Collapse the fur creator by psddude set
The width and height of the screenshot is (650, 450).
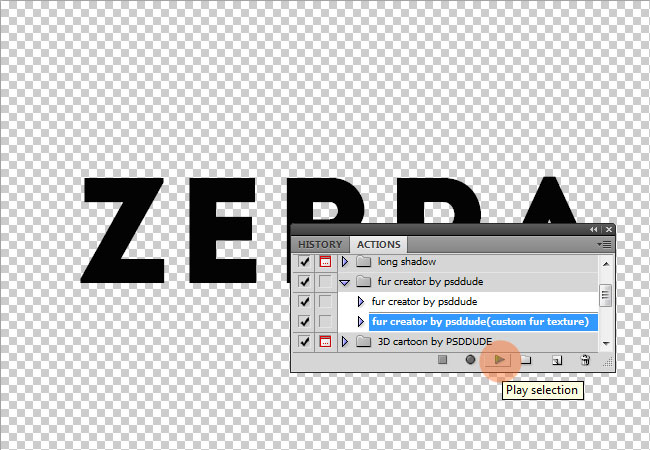click(344, 283)
